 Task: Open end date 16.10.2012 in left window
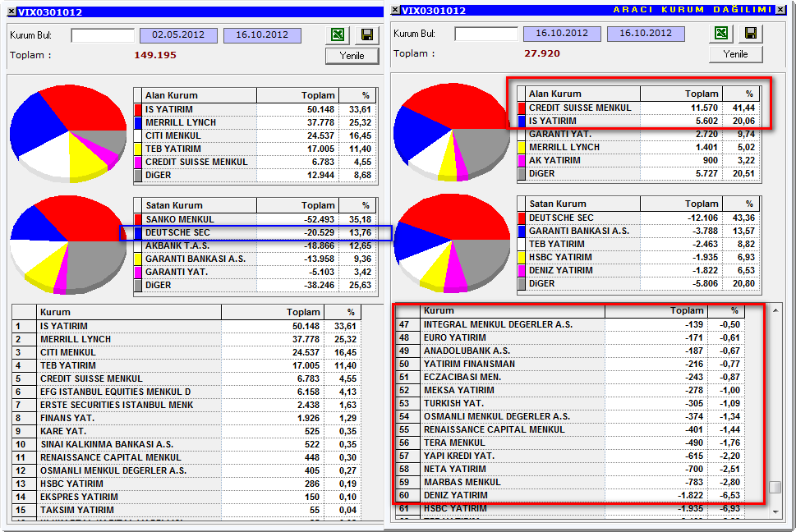tap(262, 35)
